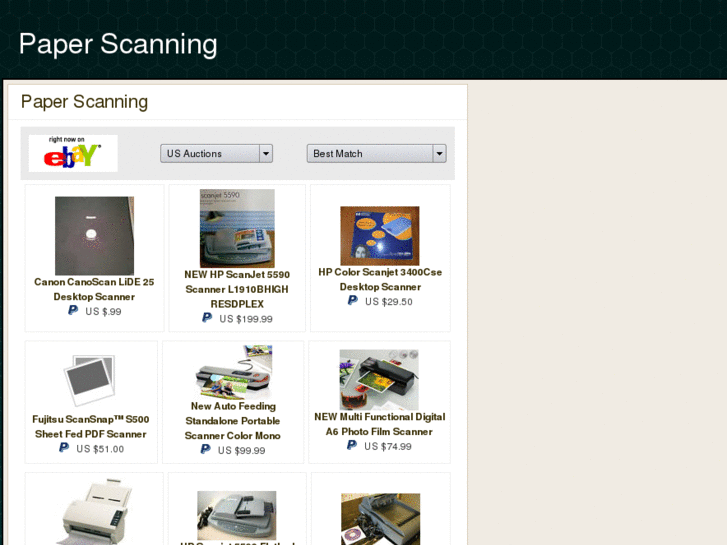Click PayPal icon next to US $99.99
The height and width of the screenshot is (545, 727).
(206, 449)
